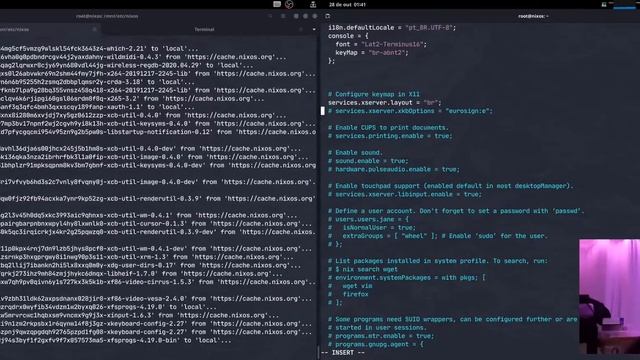Click the hardware.pulseaudio.enable line
640x360 pixels.
pos(394,169)
